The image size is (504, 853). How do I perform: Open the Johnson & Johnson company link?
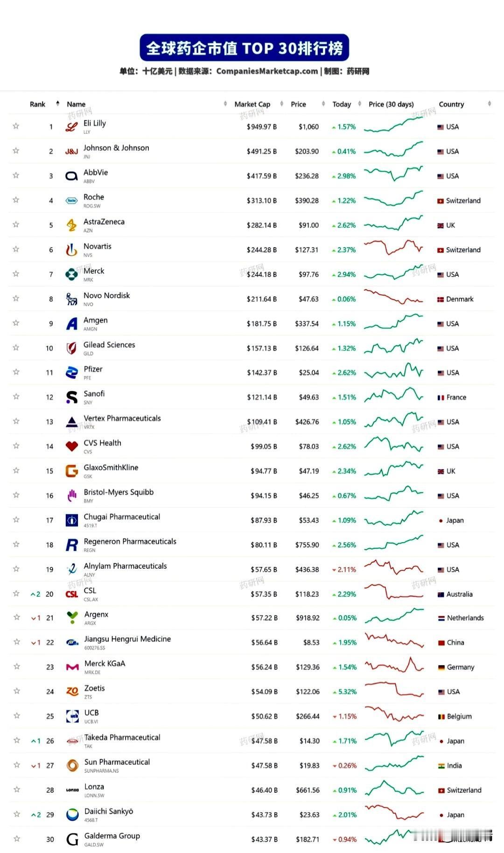pos(116,148)
